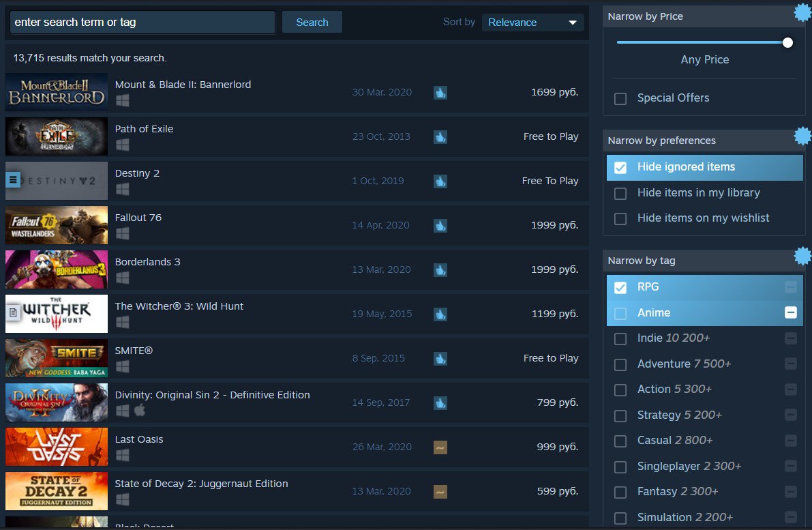Screen dimensions: 812x530
Task: Click the Windows platform icon under Mount & Blade II: Bannerlord
Action: [x=122, y=100]
